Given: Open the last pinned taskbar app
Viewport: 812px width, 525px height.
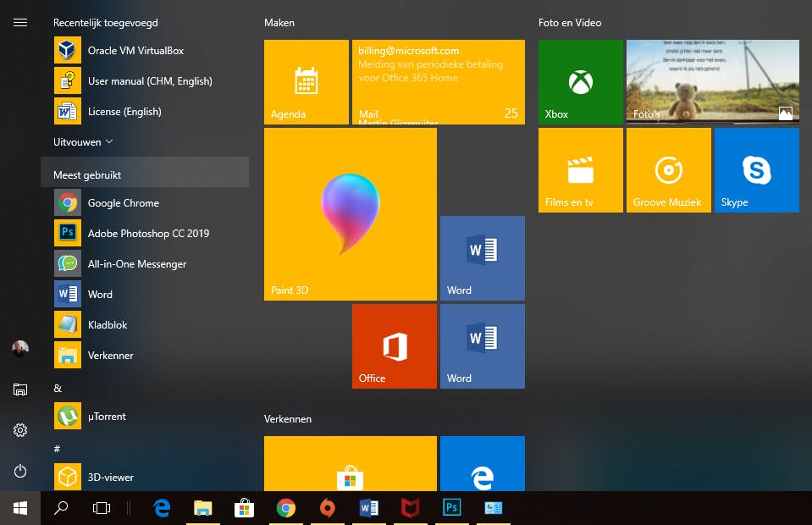Looking at the screenshot, I should tap(493, 508).
